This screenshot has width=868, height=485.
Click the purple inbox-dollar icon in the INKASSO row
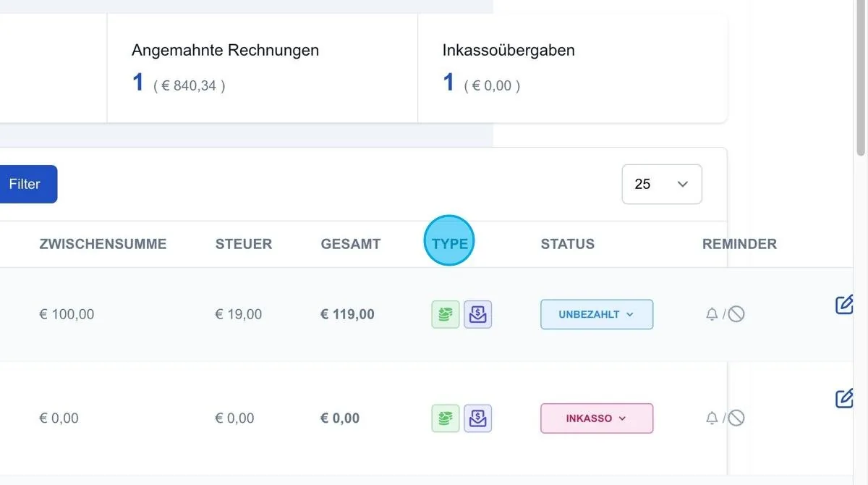477,418
